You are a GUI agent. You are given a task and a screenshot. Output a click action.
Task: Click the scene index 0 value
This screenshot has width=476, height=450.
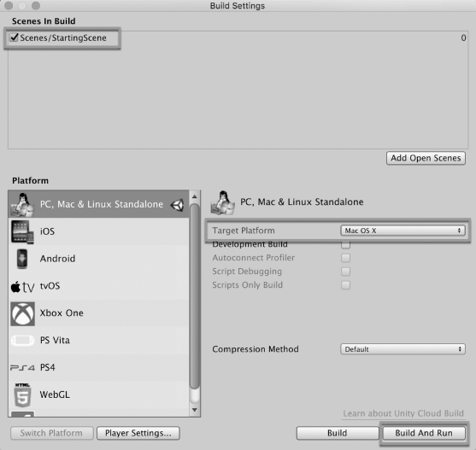(463, 38)
